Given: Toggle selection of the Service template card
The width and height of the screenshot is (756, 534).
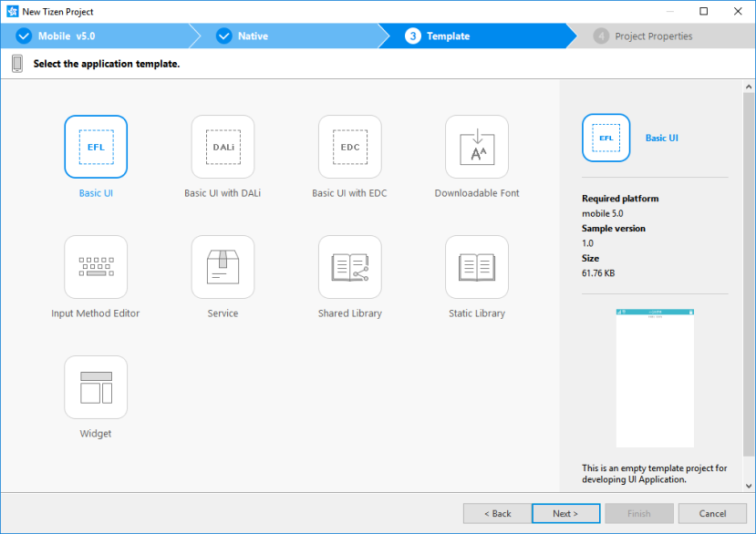Looking at the screenshot, I should tap(222, 267).
